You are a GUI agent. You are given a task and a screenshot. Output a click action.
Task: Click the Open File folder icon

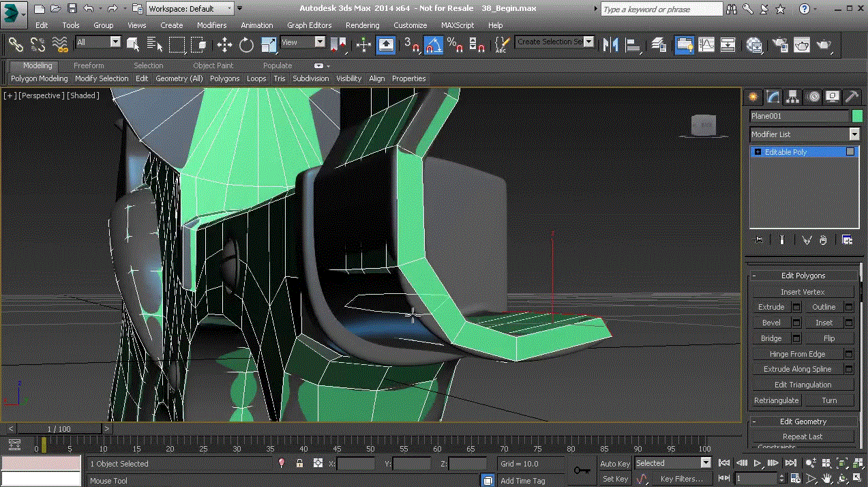coord(56,9)
